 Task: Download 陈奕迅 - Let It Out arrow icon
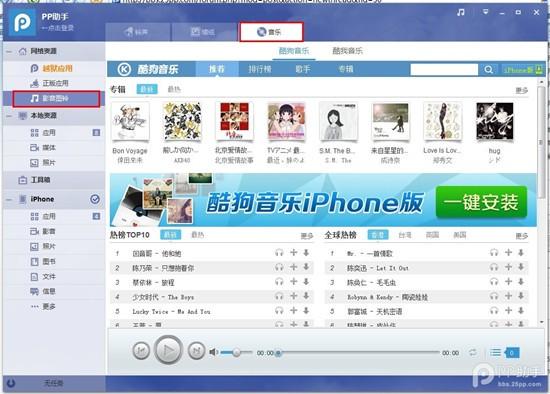pyautogui.click(x=521, y=267)
